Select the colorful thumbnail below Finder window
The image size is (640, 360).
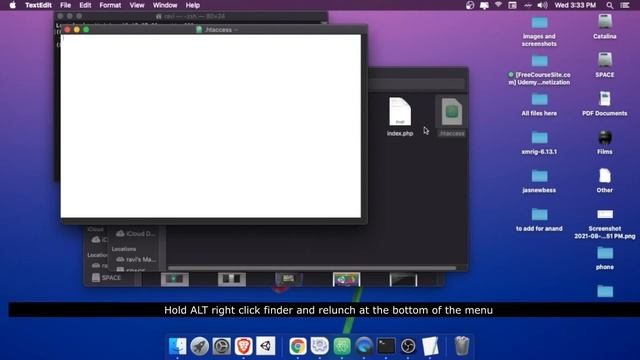(347, 280)
